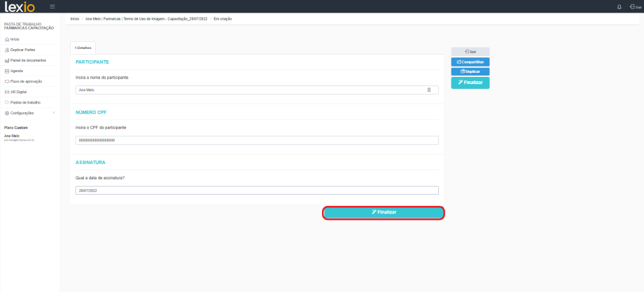Click the large Finalizar button below the form
The height and width of the screenshot is (292, 644).
384,212
